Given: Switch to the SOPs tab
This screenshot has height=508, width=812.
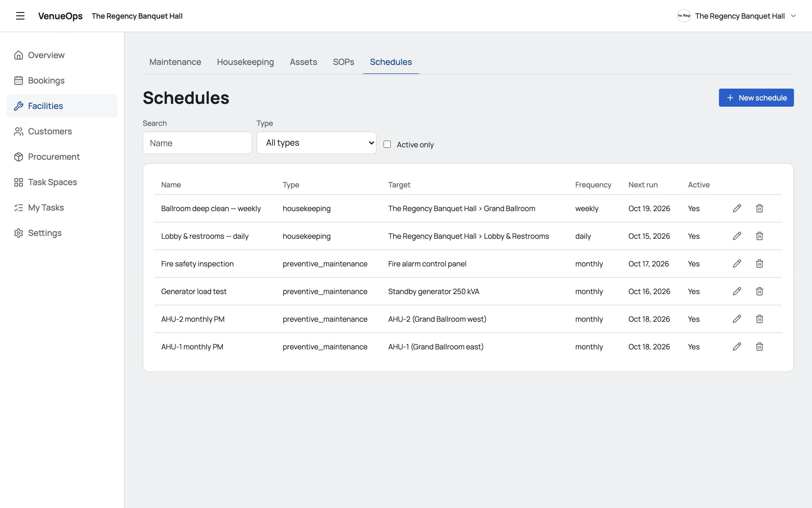Looking at the screenshot, I should click(343, 62).
